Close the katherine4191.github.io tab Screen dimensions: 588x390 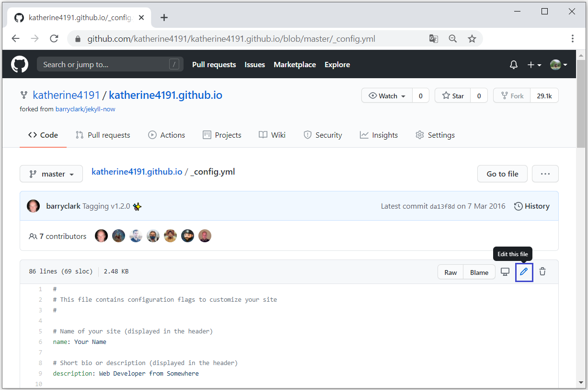click(x=141, y=18)
